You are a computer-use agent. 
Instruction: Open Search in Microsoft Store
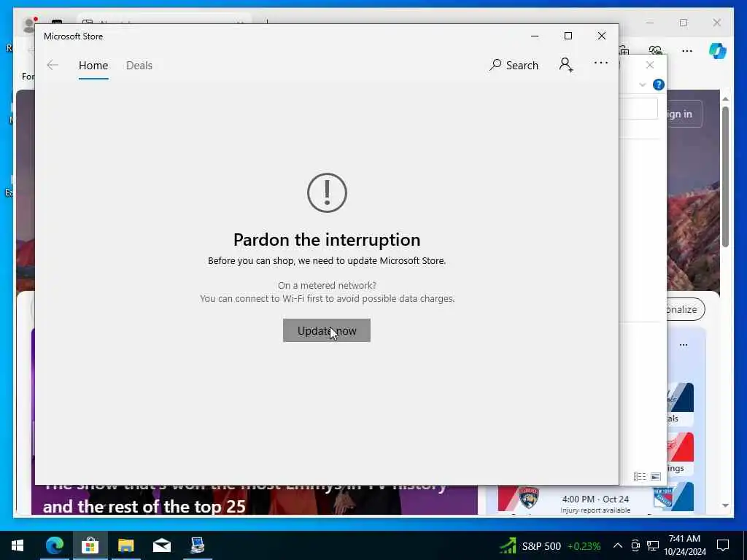pos(514,65)
